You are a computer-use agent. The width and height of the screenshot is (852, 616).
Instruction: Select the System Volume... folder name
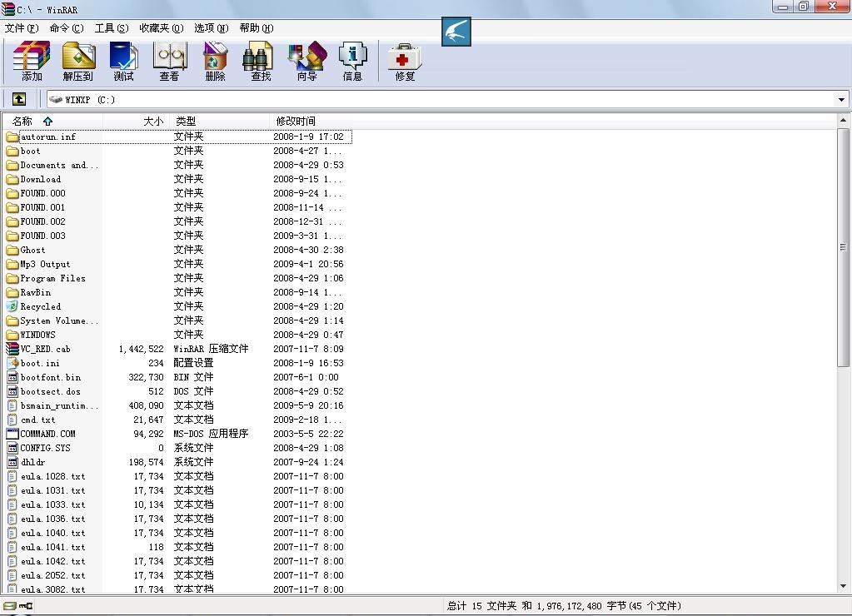tap(60, 320)
